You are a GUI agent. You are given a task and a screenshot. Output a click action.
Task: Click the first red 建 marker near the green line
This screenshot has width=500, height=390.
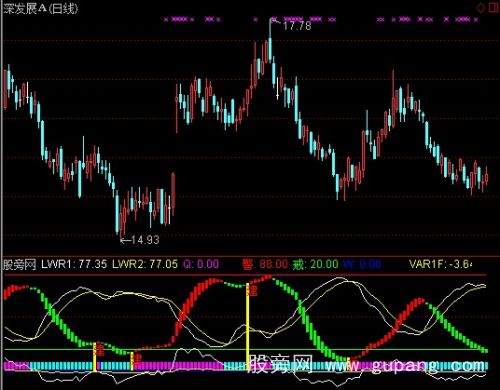click(x=99, y=350)
